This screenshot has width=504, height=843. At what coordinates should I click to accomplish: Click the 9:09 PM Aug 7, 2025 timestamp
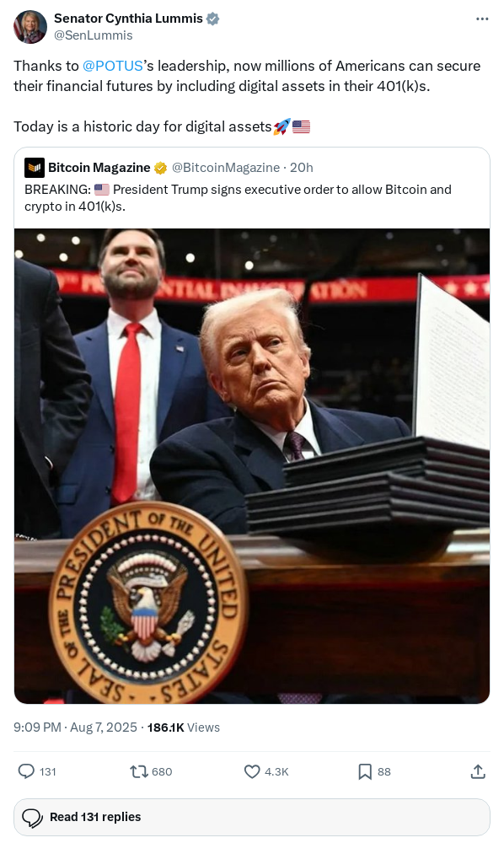[75, 728]
